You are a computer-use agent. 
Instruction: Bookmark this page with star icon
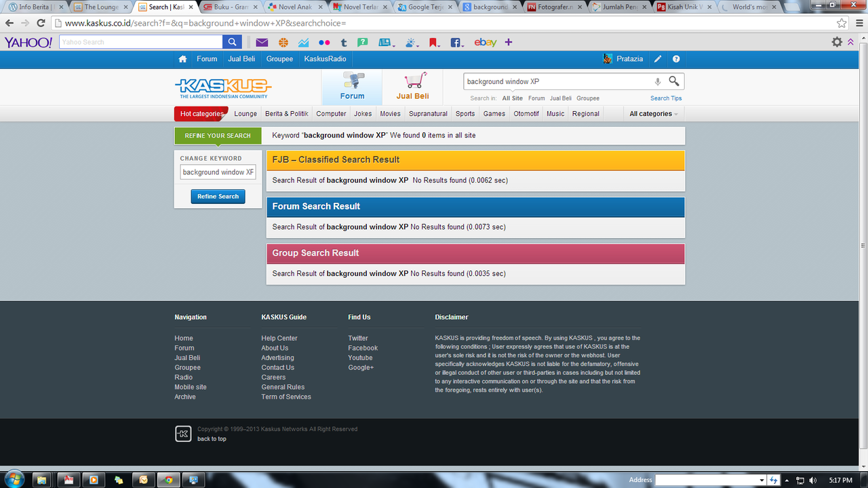point(842,22)
